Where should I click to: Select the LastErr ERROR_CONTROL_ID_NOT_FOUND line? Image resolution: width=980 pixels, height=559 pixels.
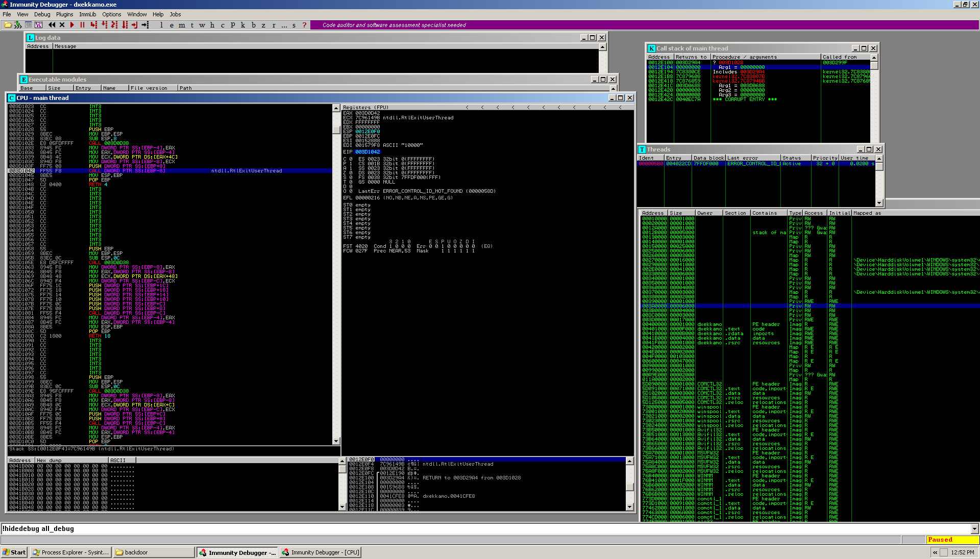[x=427, y=191]
